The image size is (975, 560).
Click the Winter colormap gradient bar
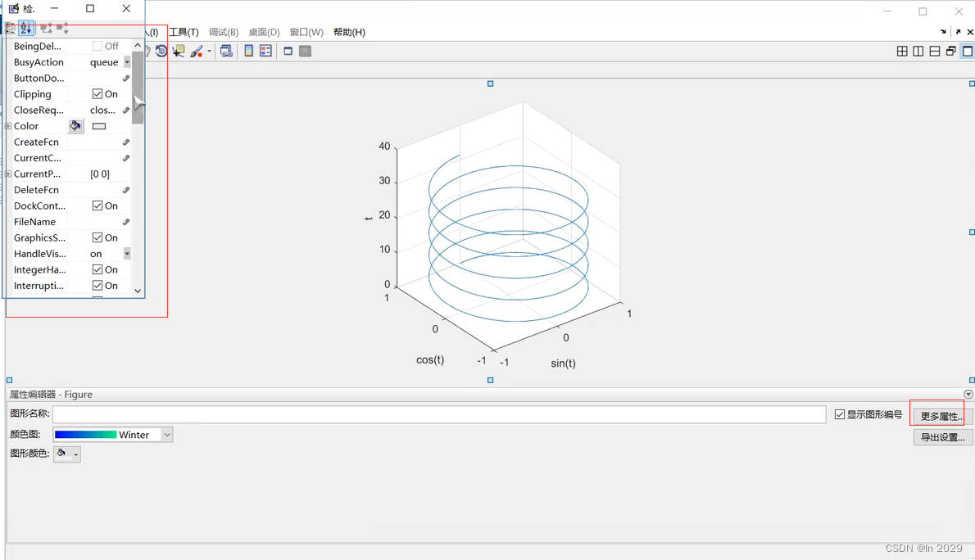(85, 435)
